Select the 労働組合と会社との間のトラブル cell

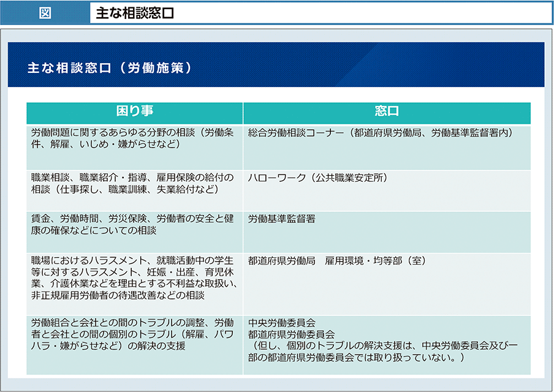(x=132, y=334)
